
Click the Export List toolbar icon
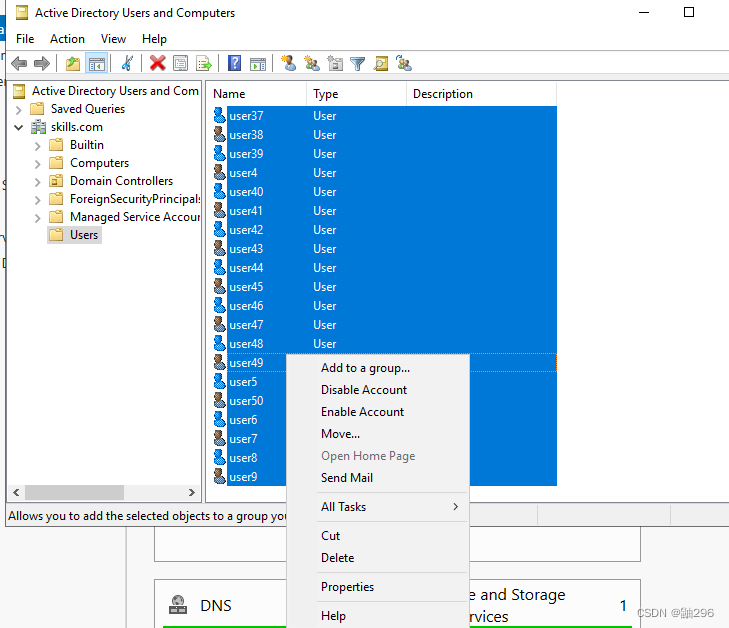pos(203,64)
